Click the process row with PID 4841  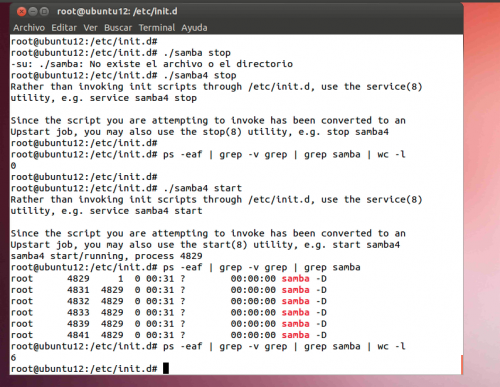tap(169, 335)
